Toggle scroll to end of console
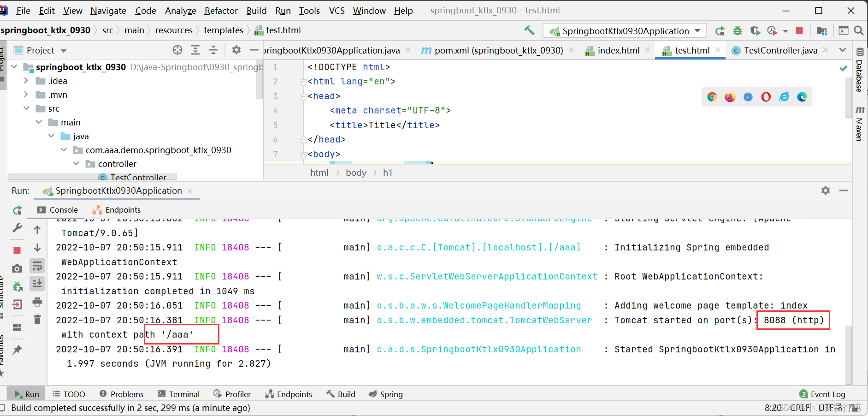This screenshot has width=868, height=416. [x=37, y=284]
